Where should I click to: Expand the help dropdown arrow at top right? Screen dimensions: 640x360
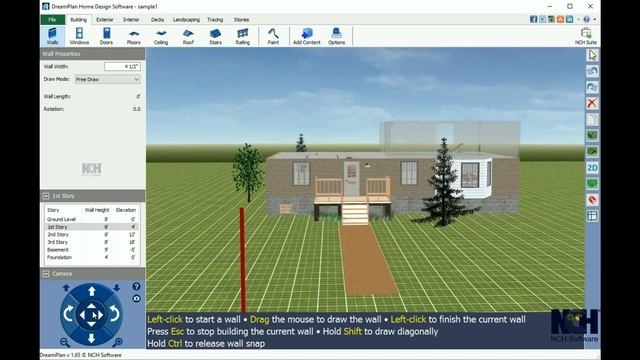click(x=594, y=20)
